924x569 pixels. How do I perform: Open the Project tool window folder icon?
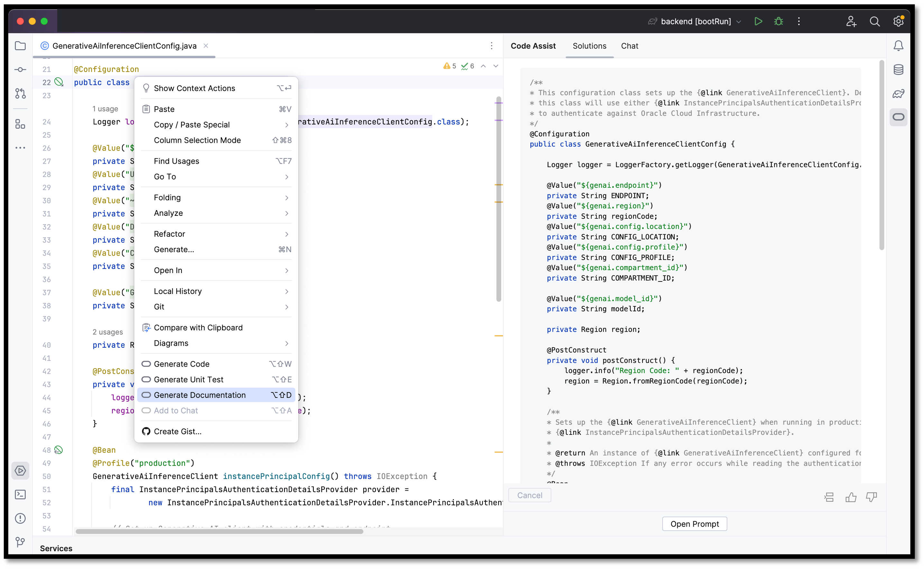20,46
